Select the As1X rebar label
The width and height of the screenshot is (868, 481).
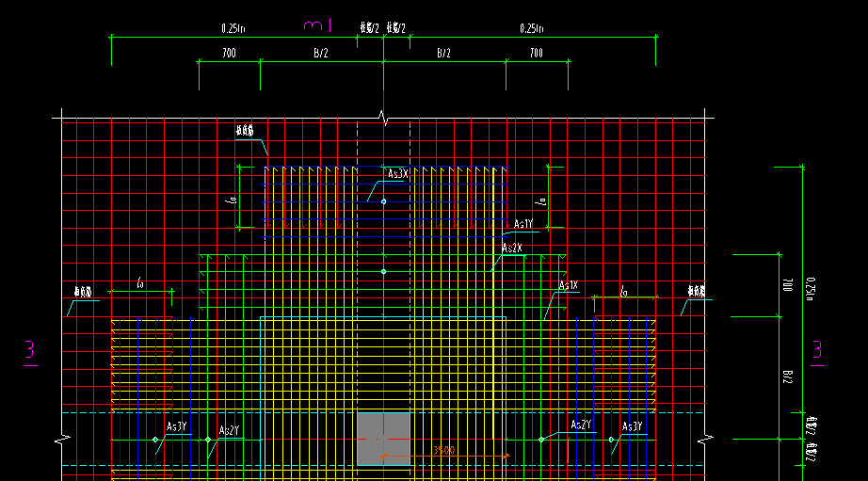pos(569,285)
